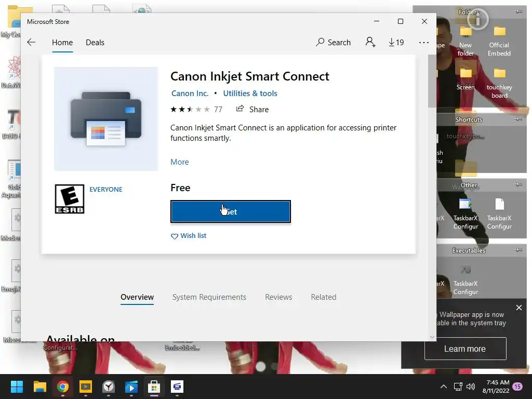This screenshot has width=532, height=399.
Task: Switch to the Reviews tab
Action: [278, 297]
